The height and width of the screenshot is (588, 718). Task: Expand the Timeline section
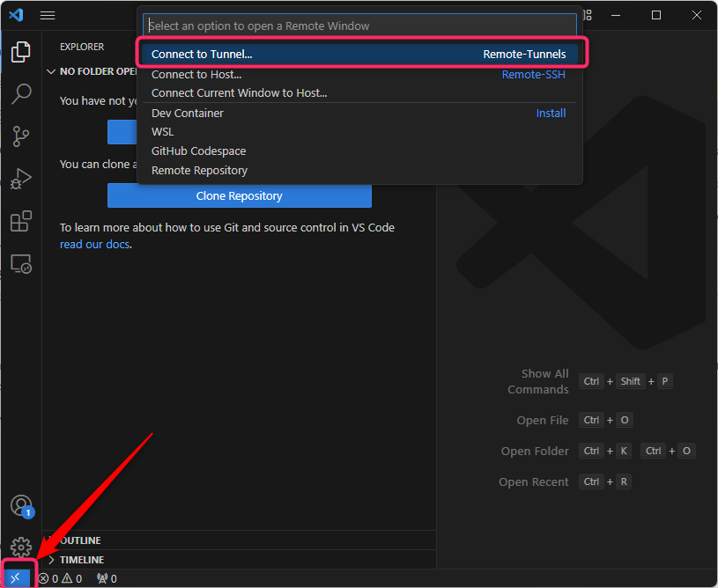click(x=51, y=560)
